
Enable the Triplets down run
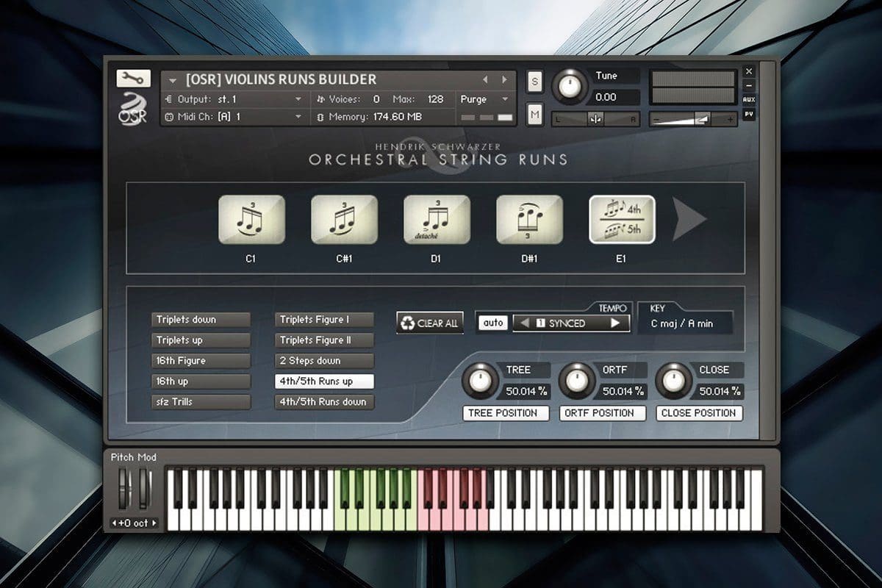(x=201, y=320)
